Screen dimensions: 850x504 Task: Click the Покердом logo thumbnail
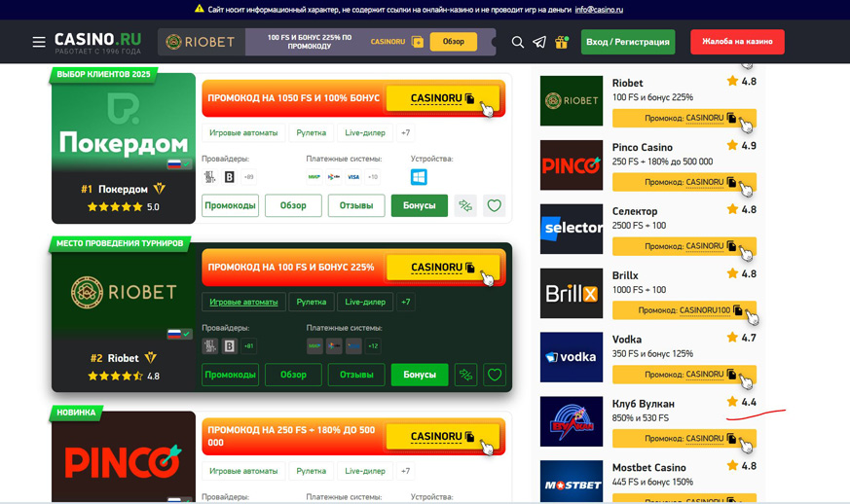tap(124, 122)
